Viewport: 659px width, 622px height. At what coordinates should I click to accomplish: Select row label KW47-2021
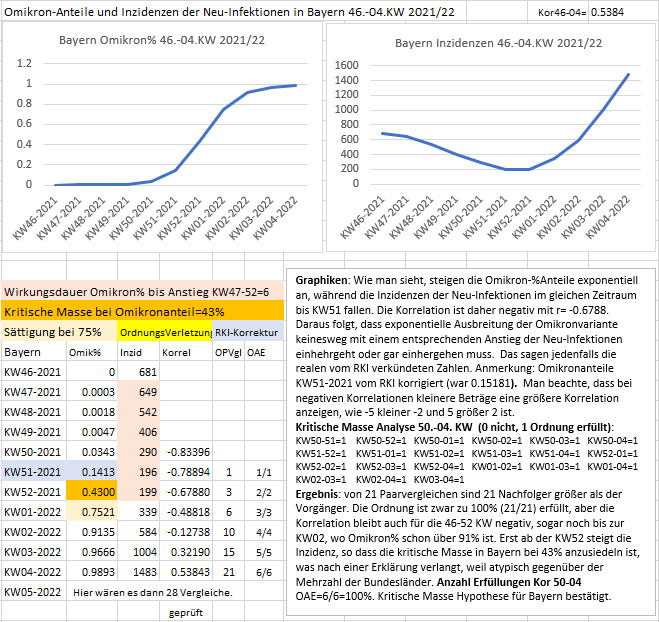tap(34, 392)
